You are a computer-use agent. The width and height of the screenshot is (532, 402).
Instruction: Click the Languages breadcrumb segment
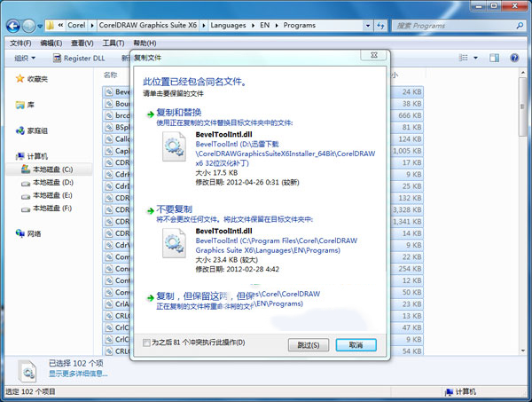(x=228, y=26)
